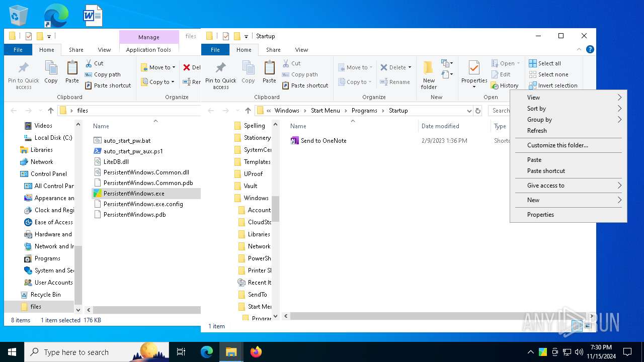Go up one level in Startup window
Viewport: 644px width, 362px height.
(x=248, y=111)
